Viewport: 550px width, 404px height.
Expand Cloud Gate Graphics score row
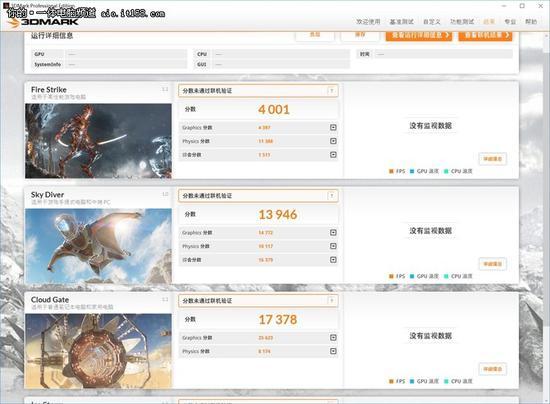pyautogui.click(x=333, y=337)
